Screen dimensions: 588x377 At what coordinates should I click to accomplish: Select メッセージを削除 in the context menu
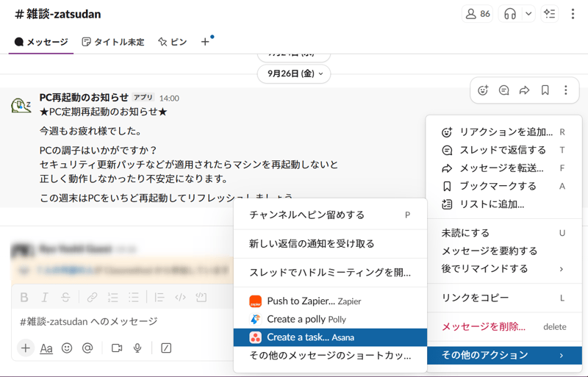(x=483, y=326)
